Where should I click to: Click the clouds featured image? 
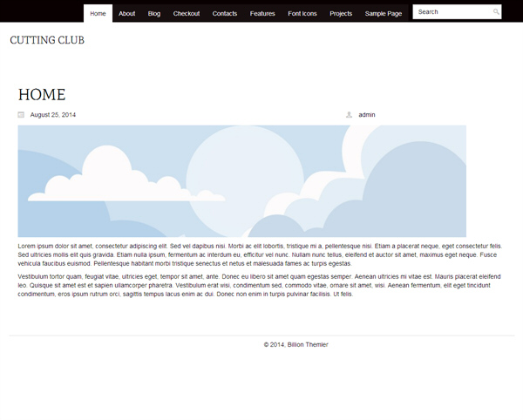[x=241, y=181]
